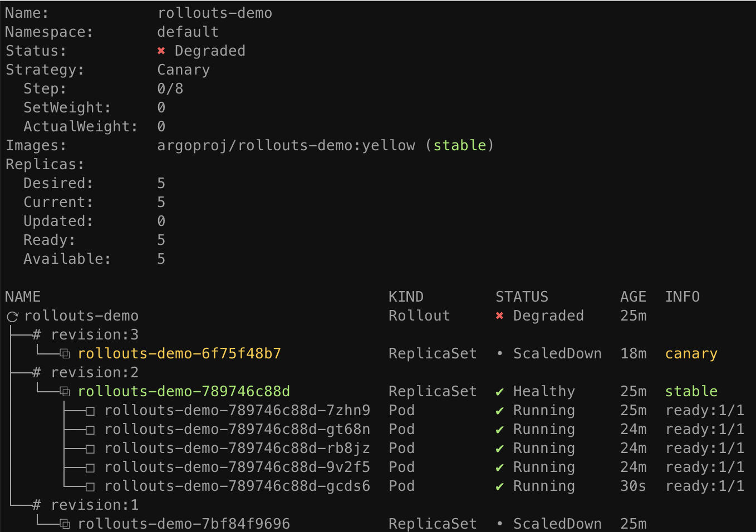Click the '30s' age of the gcds6 pod
The width and height of the screenshot is (756, 532).
[x=634, y=486]
